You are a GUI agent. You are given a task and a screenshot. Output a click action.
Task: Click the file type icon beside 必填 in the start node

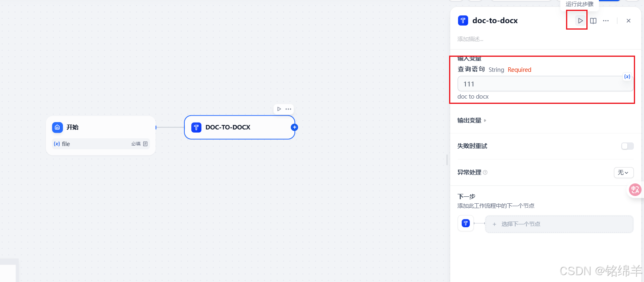point(145,144)
